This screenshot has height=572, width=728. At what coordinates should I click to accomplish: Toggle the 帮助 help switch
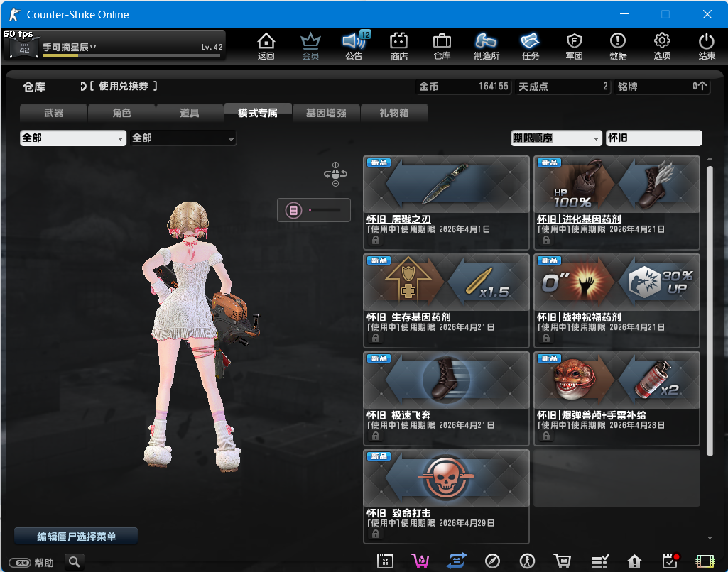pyautogui.click(x=21, y=563)
